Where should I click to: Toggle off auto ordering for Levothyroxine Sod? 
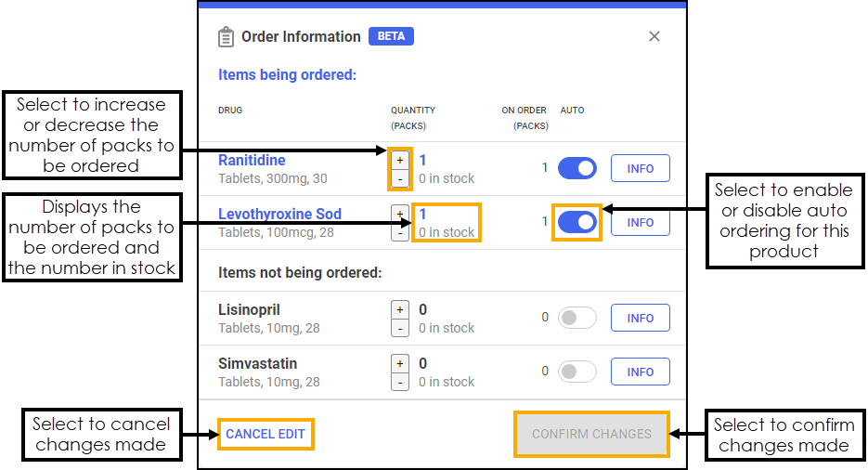pos(577,223)
